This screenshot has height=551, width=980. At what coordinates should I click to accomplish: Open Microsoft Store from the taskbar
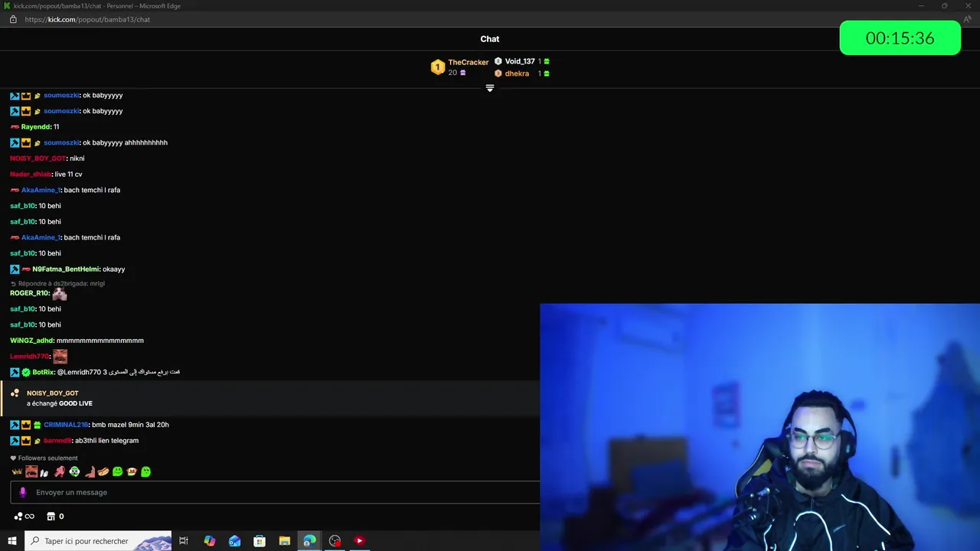click(260, 541)
